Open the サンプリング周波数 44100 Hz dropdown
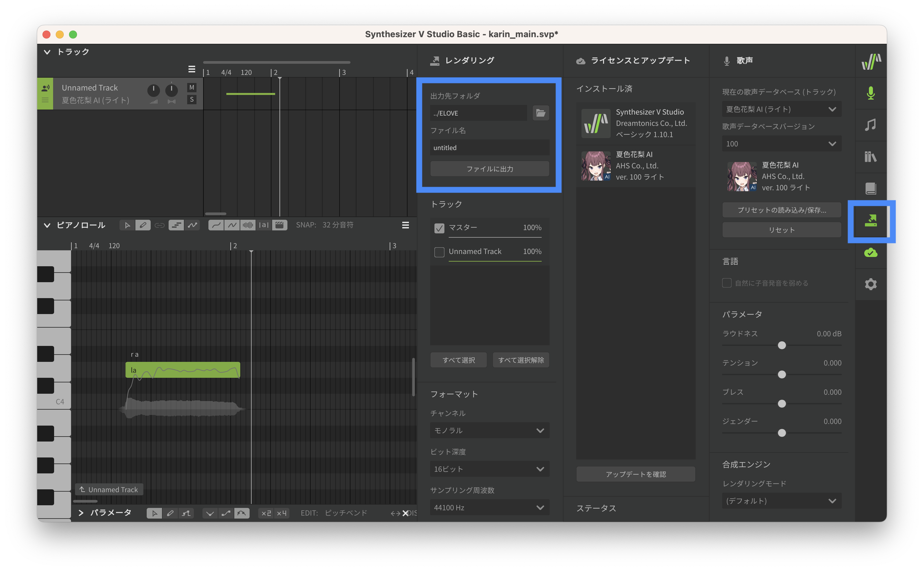This screenshot has width=924, height=571. [490, 508]
